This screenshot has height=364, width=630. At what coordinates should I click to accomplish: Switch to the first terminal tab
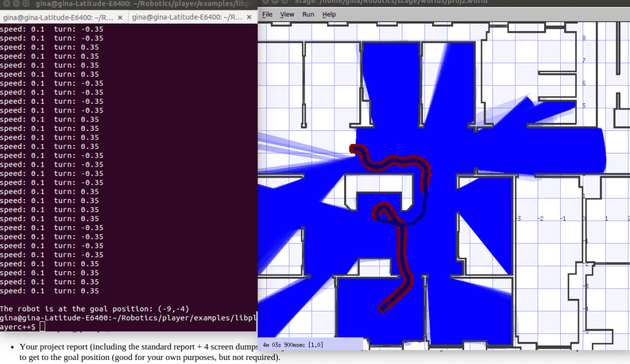pyautogui.click(x=58, y=17)
